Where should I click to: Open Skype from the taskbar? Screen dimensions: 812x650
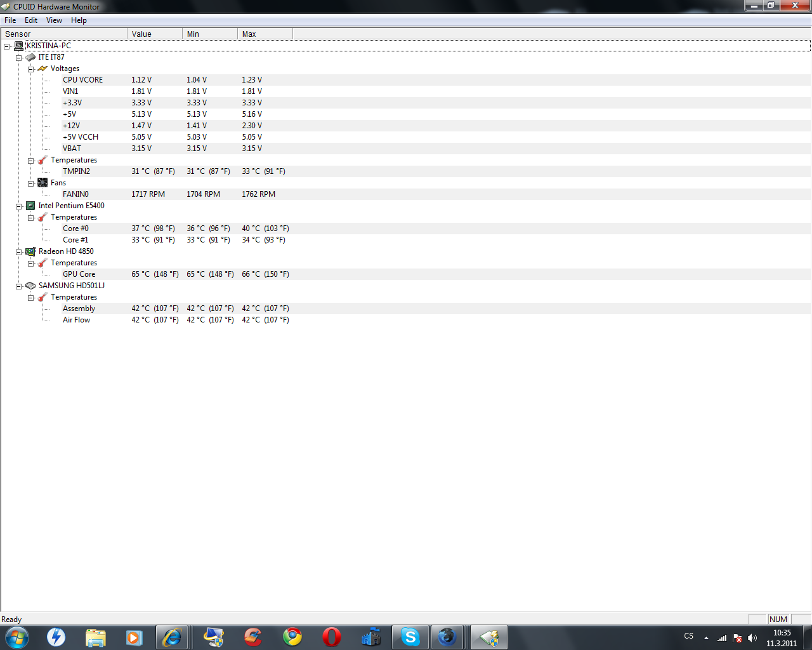click(410, 637)
